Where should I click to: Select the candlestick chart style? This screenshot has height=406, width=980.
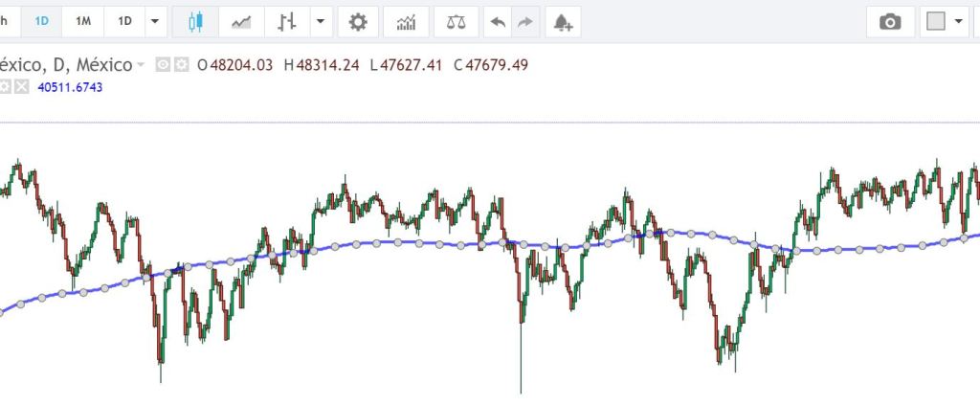[196, 21]
